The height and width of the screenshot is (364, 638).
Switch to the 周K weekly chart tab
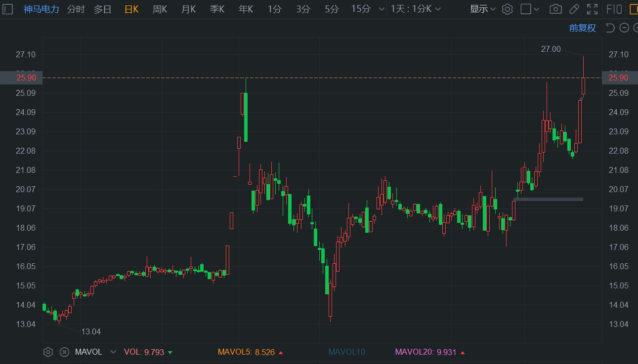click(x=160, y=8)
